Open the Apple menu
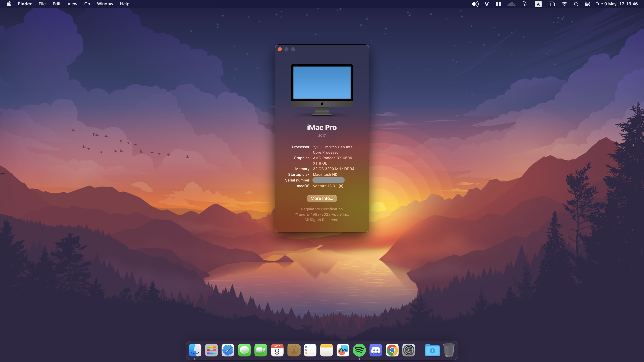The height and width of the screenshot is (362, 644). click(x=9, y=4)
